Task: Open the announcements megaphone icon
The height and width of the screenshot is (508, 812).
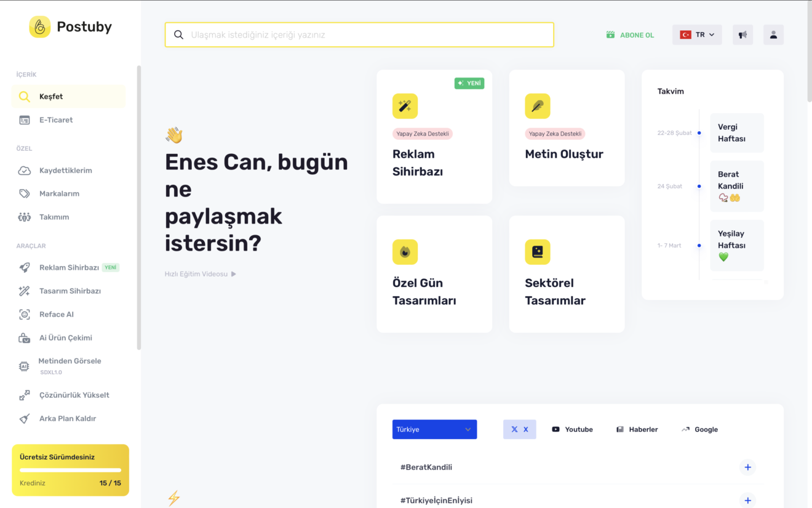Action: click(x=742, y=35)
